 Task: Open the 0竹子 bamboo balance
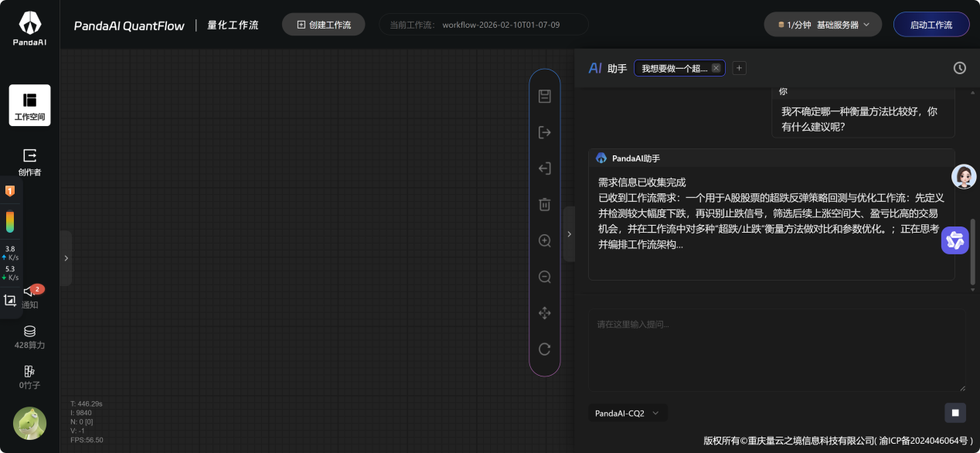29,377
